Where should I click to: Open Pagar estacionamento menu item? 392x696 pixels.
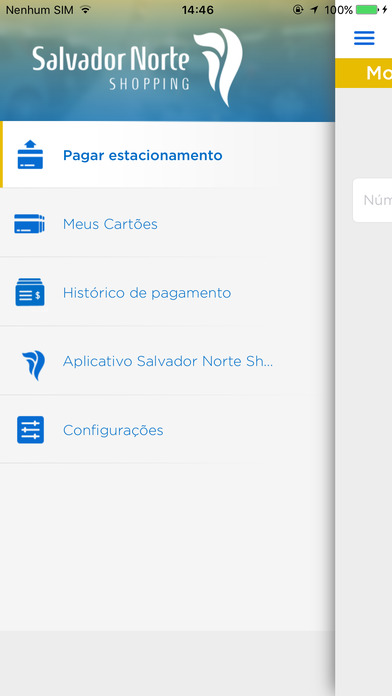(167, 155)
